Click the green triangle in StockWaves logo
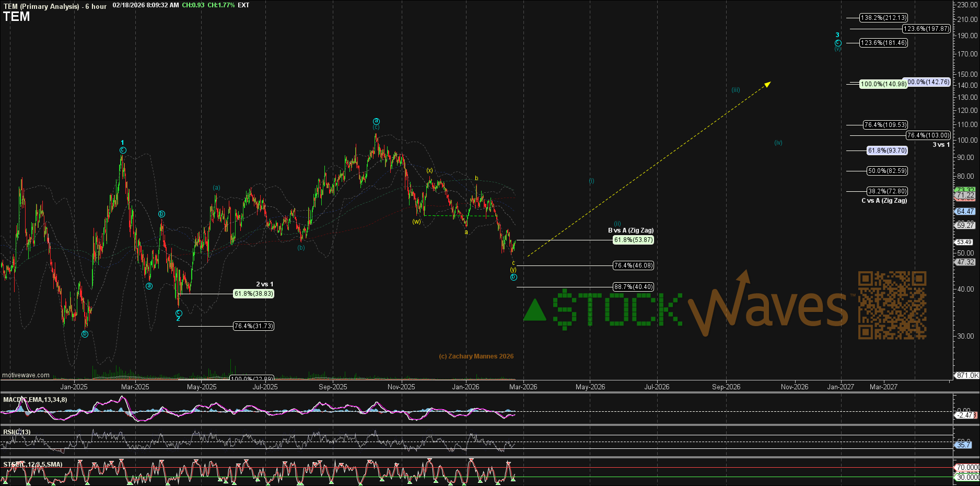The image size is (980, 486). click(534, 310)
